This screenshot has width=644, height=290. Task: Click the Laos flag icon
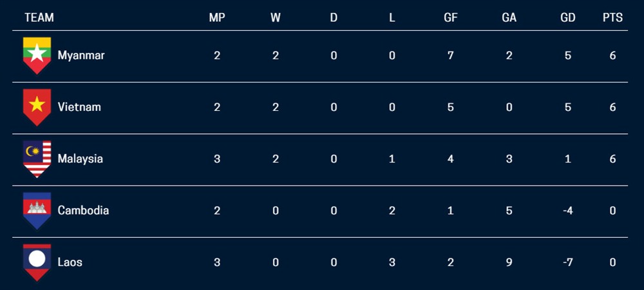coord(37,262)
